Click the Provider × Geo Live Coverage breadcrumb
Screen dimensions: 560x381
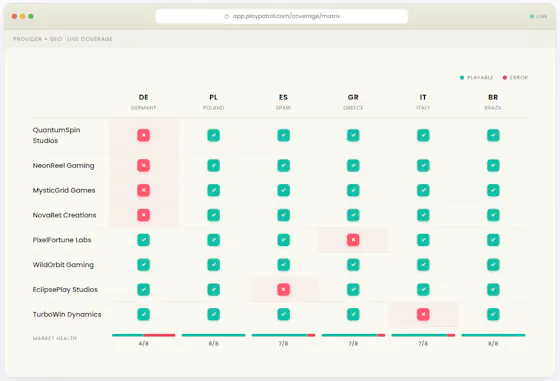click(x=63, y=39)
